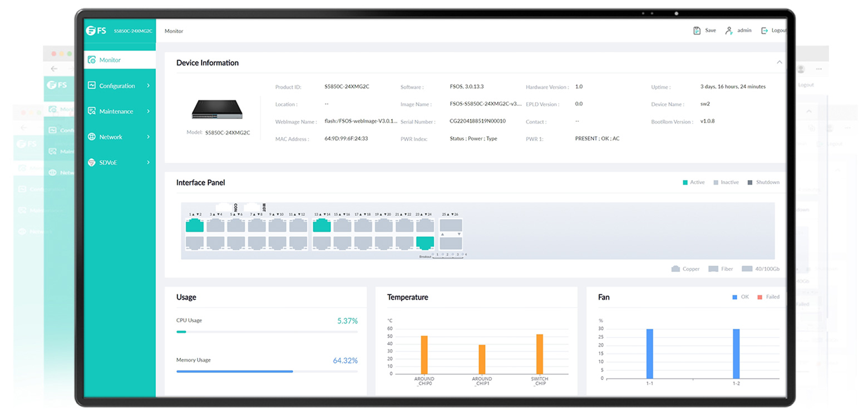This screenshot has height=417, width=868.
Task: Expand the Configuration menu chevron
Action: pos(149,86)
